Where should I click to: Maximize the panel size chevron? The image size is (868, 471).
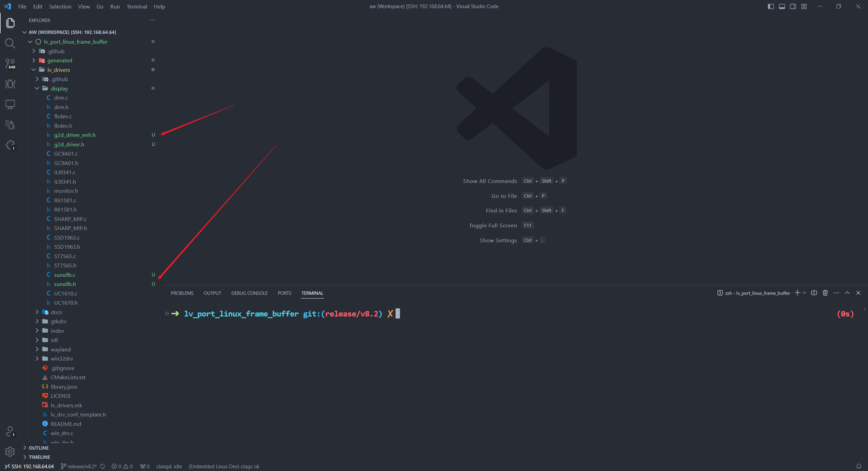click(847, 293)
